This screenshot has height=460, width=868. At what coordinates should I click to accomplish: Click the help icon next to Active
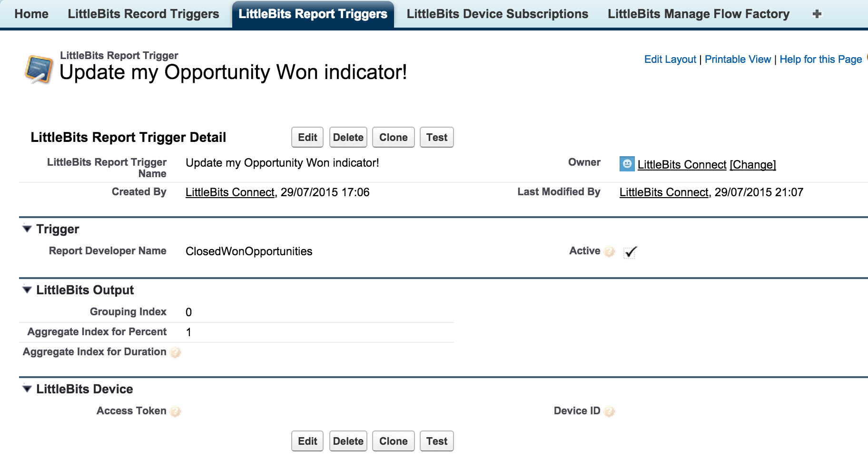click(x=609, y=251)
